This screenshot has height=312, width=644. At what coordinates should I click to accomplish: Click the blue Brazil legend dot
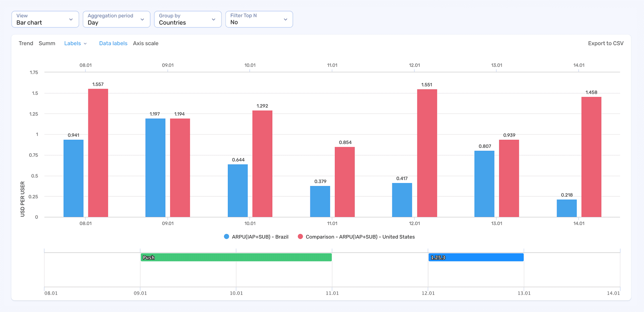pyautogui.click(x=226, y=237)
